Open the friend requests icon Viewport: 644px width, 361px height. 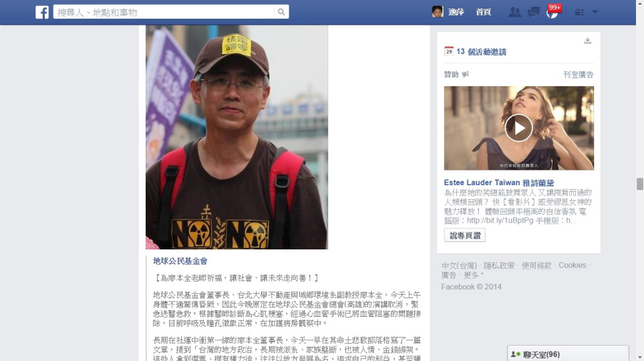click(514, 12)
